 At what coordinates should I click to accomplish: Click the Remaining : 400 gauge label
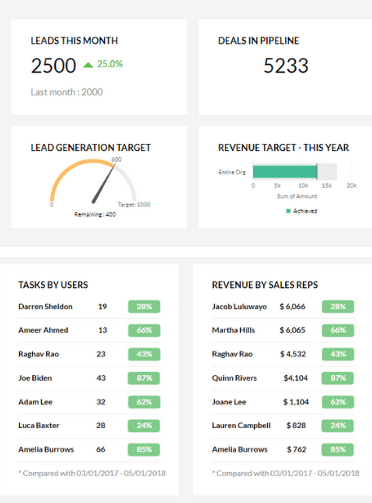pos(95,214)
